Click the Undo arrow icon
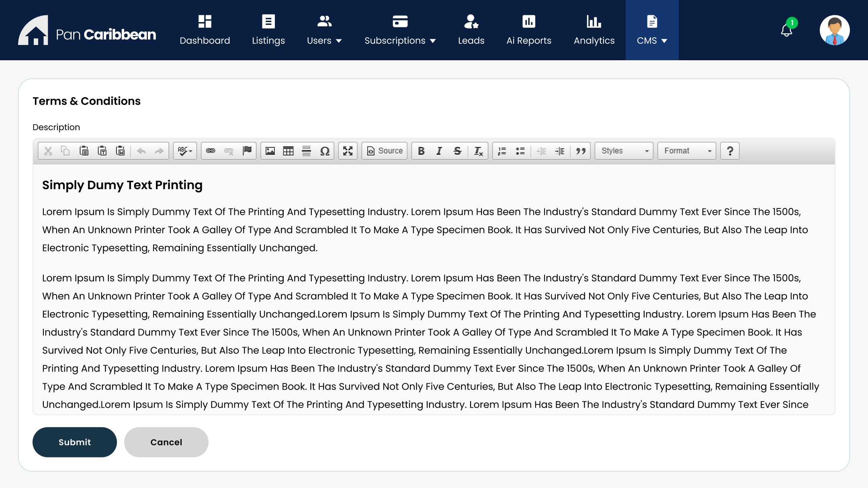This screenshot has width=868, height=488. coord(141,151)
